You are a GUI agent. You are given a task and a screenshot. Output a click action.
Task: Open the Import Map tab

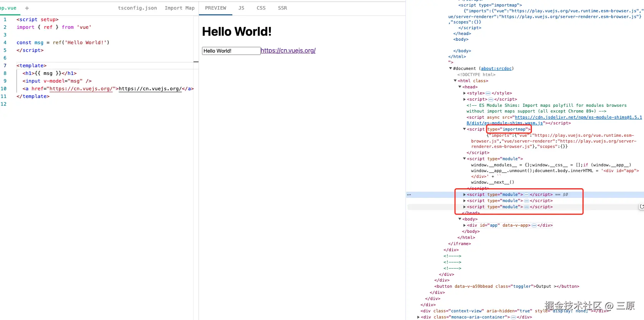pos(179,8)
